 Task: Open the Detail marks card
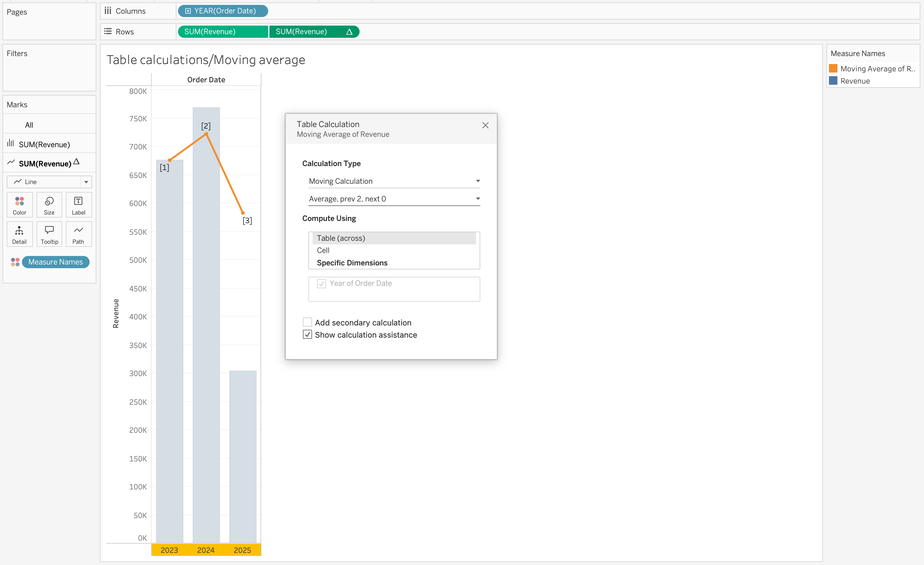pos(20,234)
